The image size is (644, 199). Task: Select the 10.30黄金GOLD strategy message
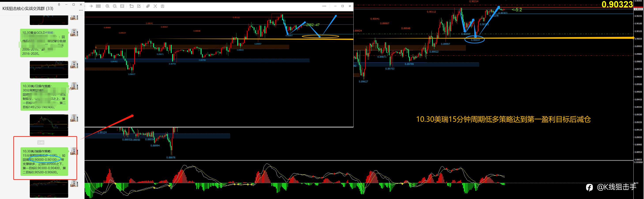tap(44, 43)
